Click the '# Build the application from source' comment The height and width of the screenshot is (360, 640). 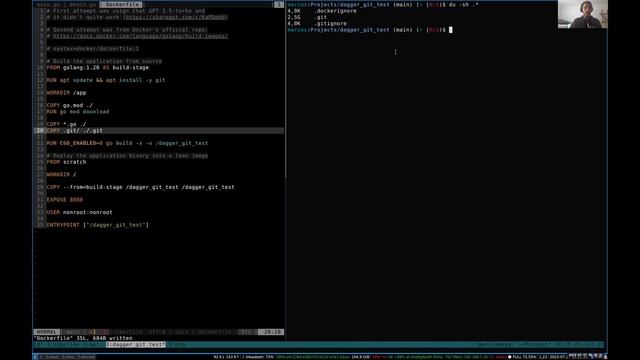(x=104, y=61)
